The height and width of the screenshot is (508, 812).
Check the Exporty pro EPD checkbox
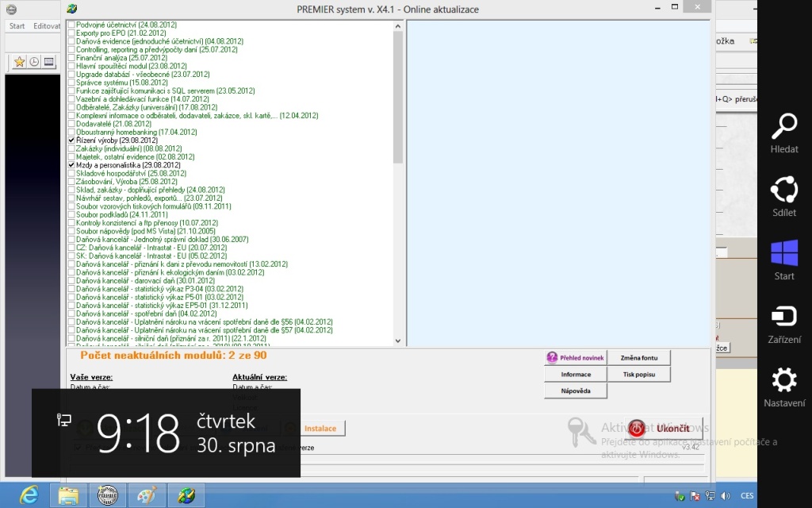coord(71,33)
